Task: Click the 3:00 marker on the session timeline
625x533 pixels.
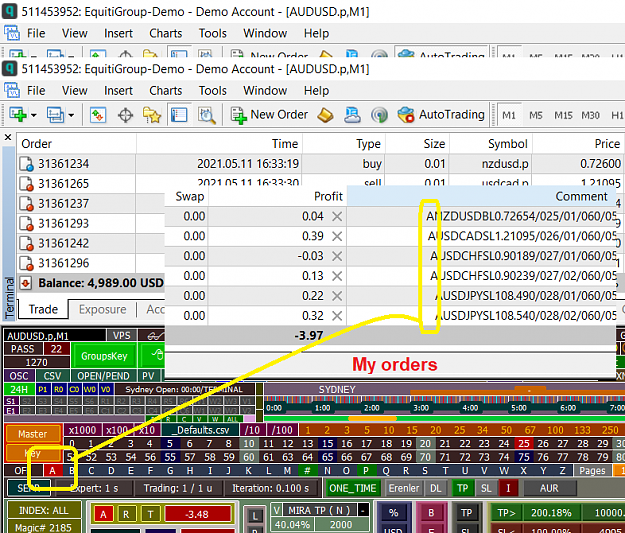Action: [x=421, y=408]
